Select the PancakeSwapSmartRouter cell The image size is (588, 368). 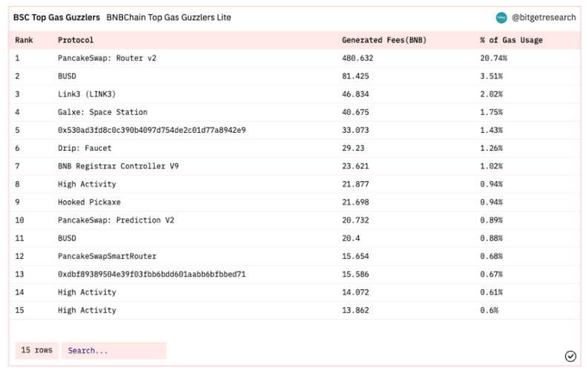coord(107,256)
